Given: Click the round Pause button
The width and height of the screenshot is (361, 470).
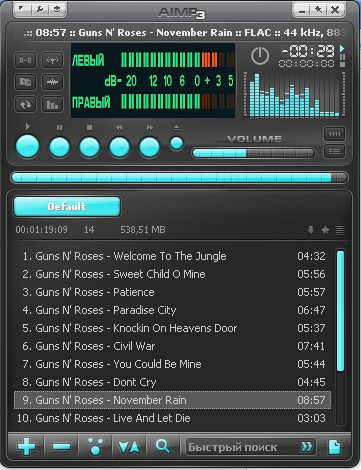Looking at the screenshot, I should [x=59, y=147].
